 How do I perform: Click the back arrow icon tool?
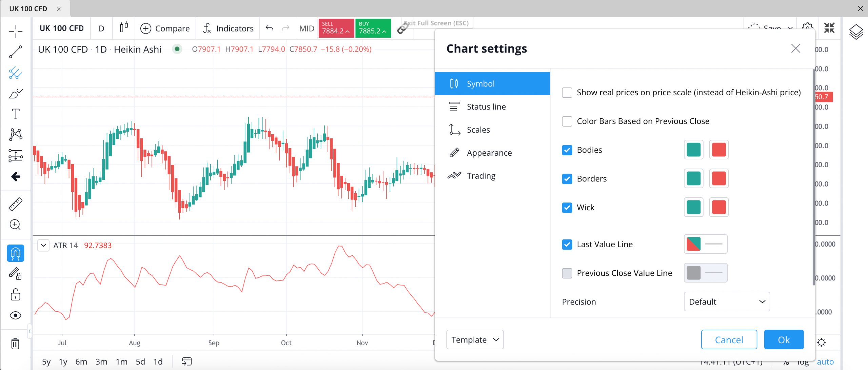(16, 176)
